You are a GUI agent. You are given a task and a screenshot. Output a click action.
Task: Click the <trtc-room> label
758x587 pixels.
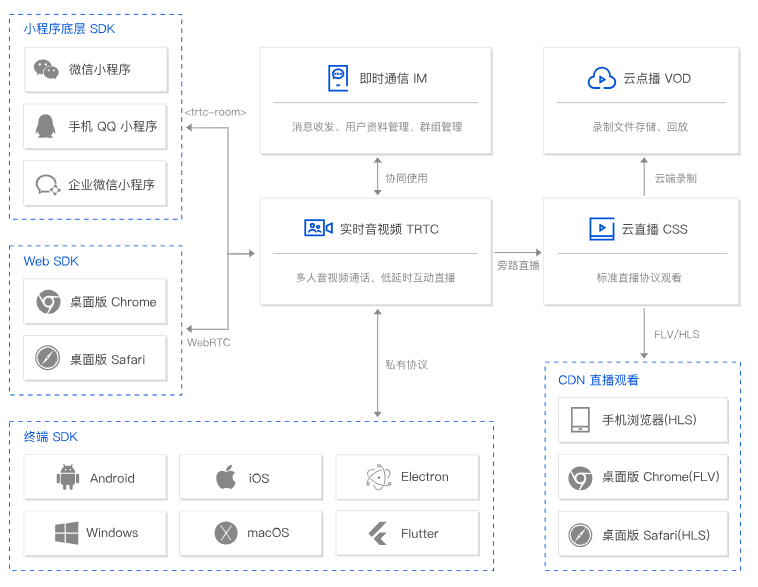tap(216, 112)
